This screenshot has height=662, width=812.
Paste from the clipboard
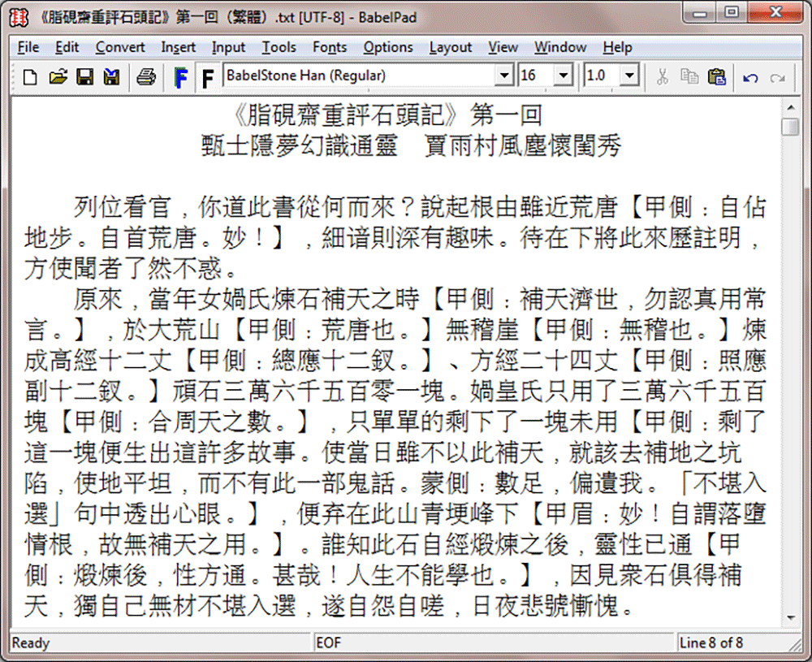pos(717,76)
